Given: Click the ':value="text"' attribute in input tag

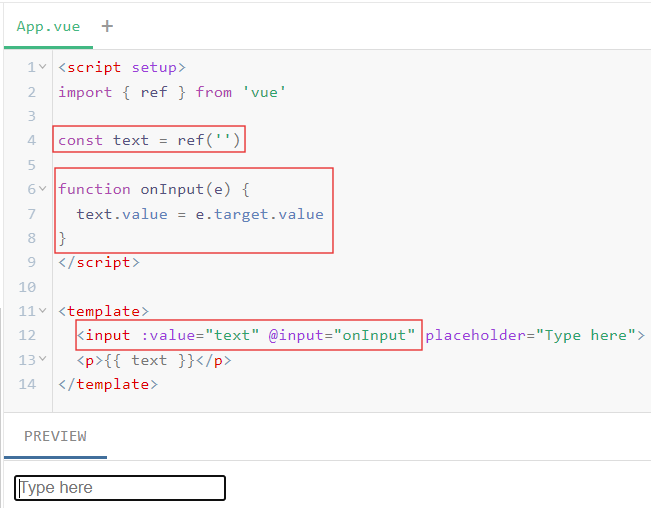Looking at the screenshot, I should tap(200, 335).
